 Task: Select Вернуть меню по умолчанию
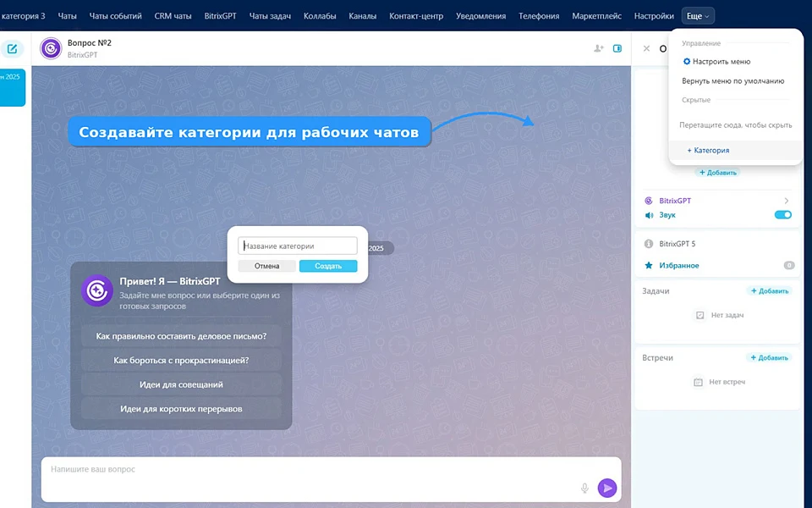click(735, 81)
